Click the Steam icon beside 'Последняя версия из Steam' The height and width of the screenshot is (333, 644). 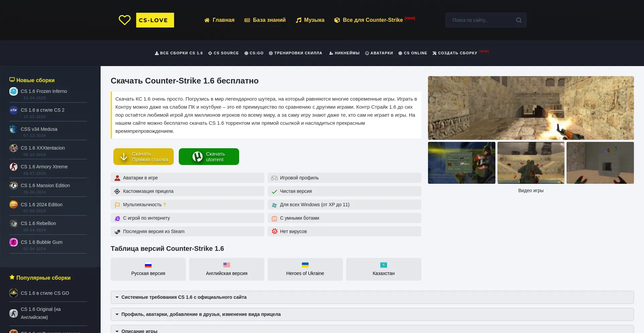click(117, 231)
